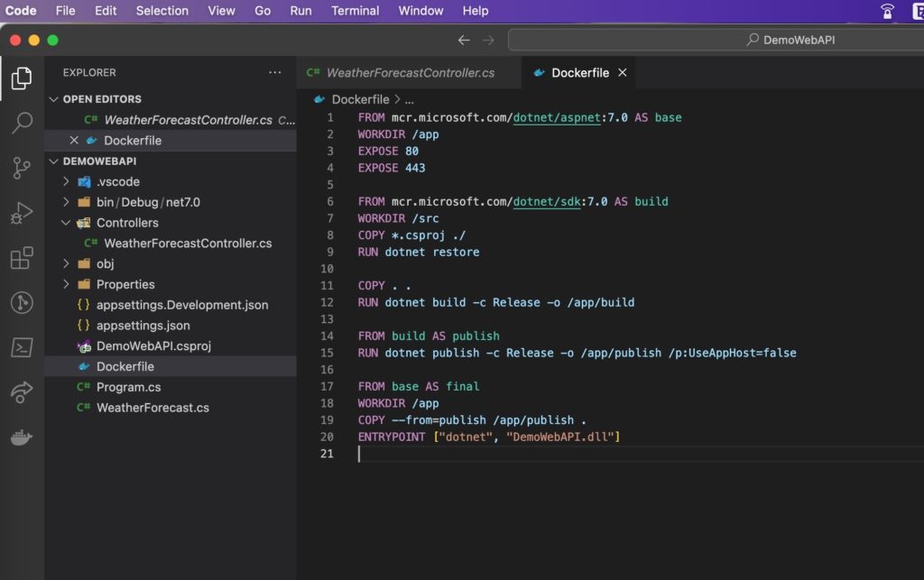Switch to WeatherForecastController.cs tab
Screen dimensions: 924x580
[409, 72]
